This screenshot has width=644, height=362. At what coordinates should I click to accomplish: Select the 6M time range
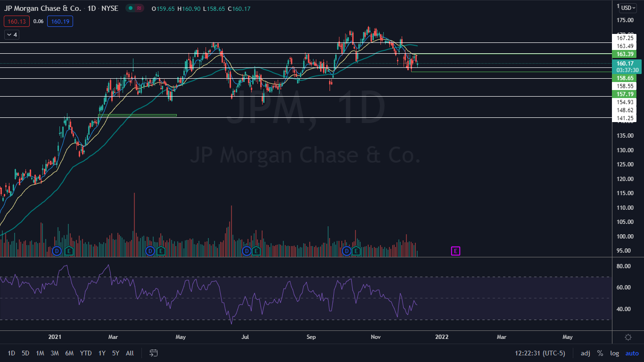click(x=69, y=353)
